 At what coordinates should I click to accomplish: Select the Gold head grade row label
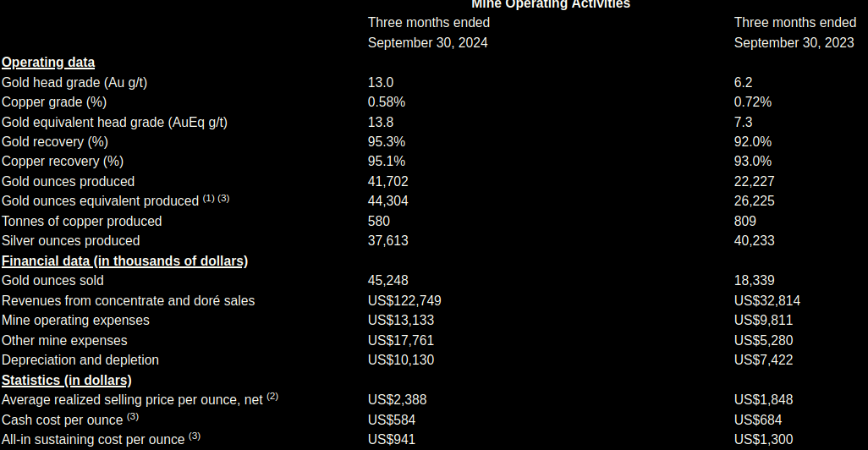(80, 82)
